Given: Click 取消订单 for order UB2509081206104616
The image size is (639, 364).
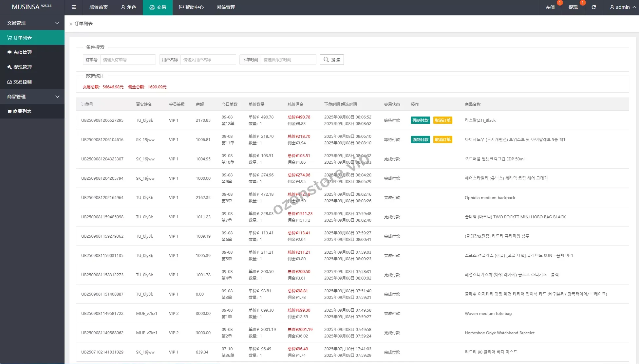Looking at the screenshot, I should [442, 139].
